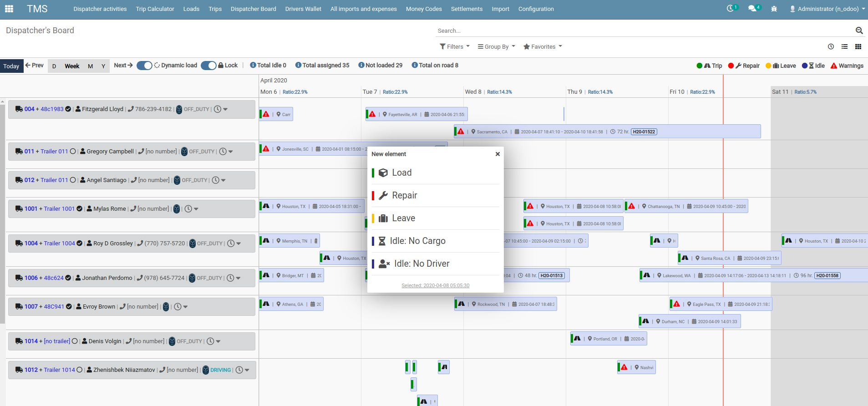Click the truck icon for vehicle 004
The height and width of the screenshot is (406, 868).
19,109
